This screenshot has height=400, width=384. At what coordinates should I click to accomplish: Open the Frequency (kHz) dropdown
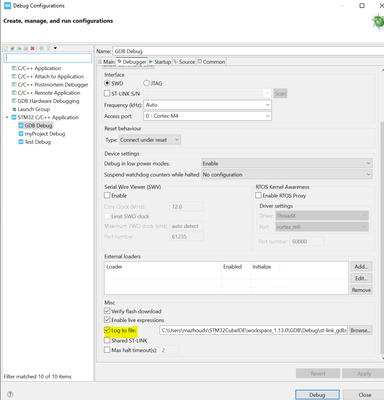(207, 105)
